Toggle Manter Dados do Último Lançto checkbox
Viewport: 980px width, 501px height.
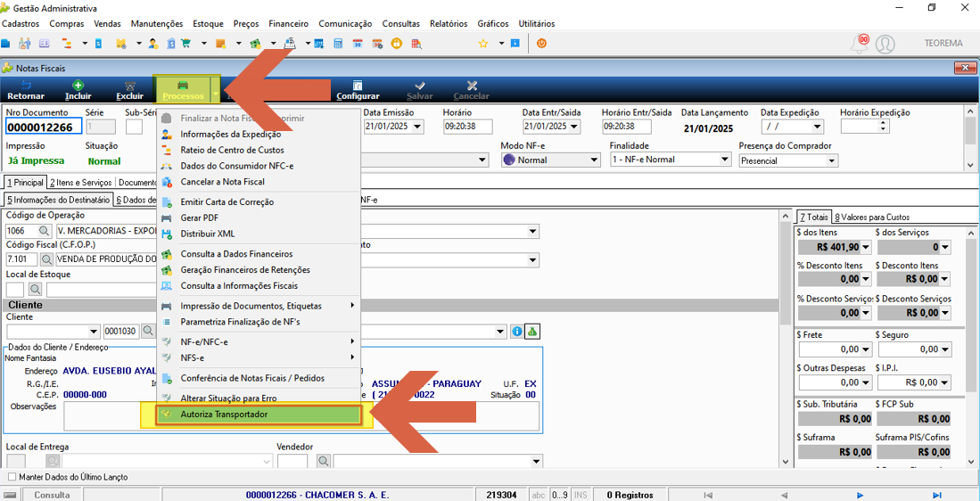coord(12,477)
